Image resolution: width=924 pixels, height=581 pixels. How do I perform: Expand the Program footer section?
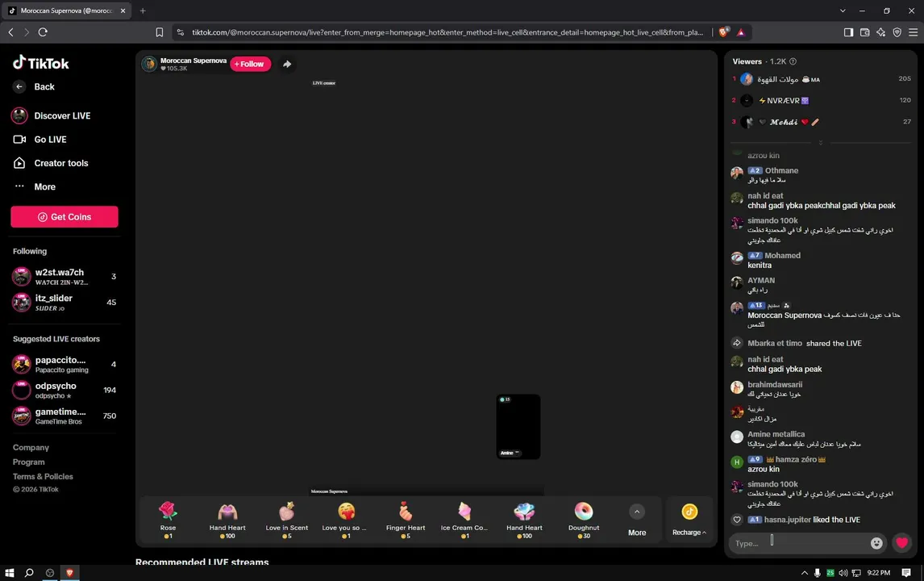coord(28,462)
